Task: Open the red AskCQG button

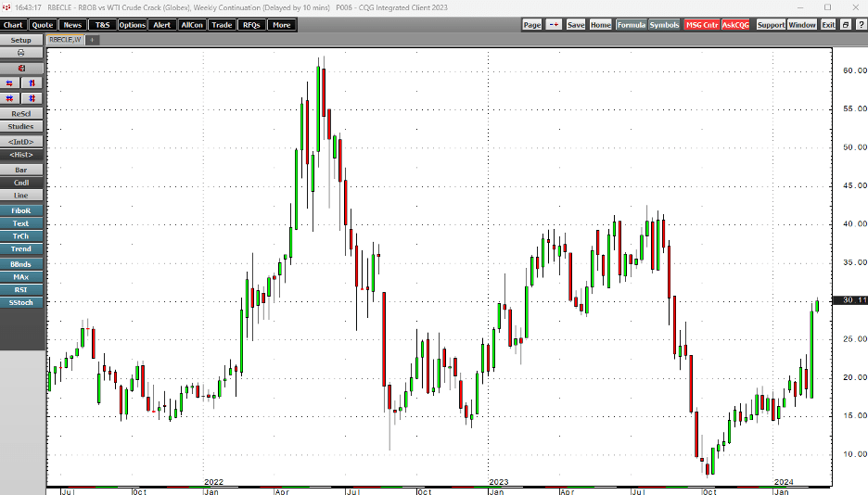Action: click(735, 25)
